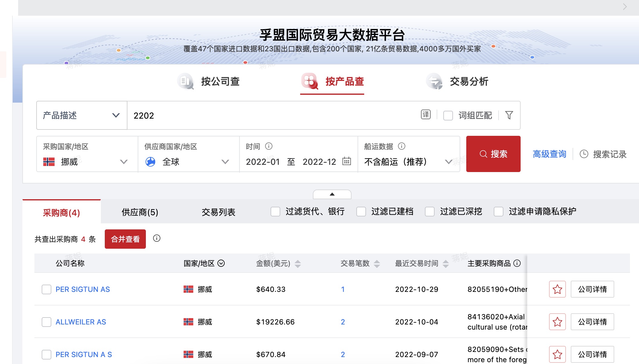Image resolution: width=639 pixels, height=364 pixels.
Task: Click the calendar icon for the date range
Action: click(347, 161)
